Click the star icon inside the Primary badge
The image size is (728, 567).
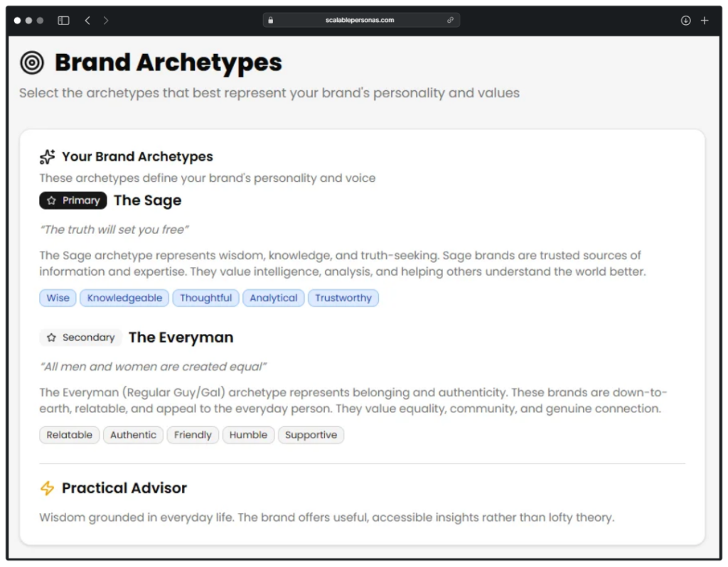coord(51,200)
